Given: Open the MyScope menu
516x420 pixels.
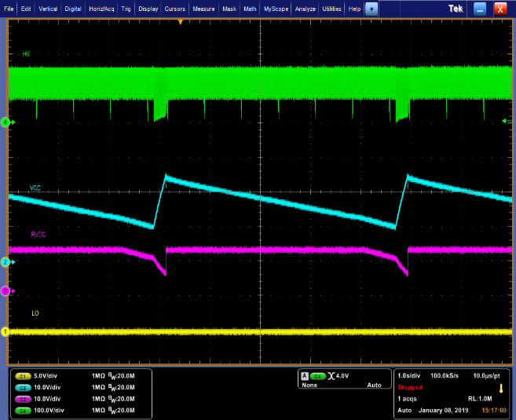Looking at the screenshot, I should 276,9.
